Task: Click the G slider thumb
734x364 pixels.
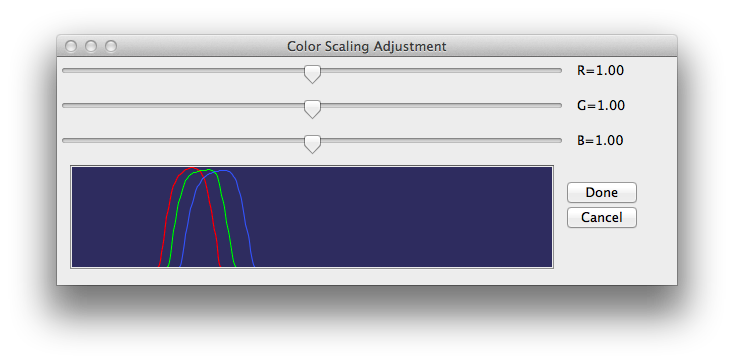Action: tap(312, 109)
